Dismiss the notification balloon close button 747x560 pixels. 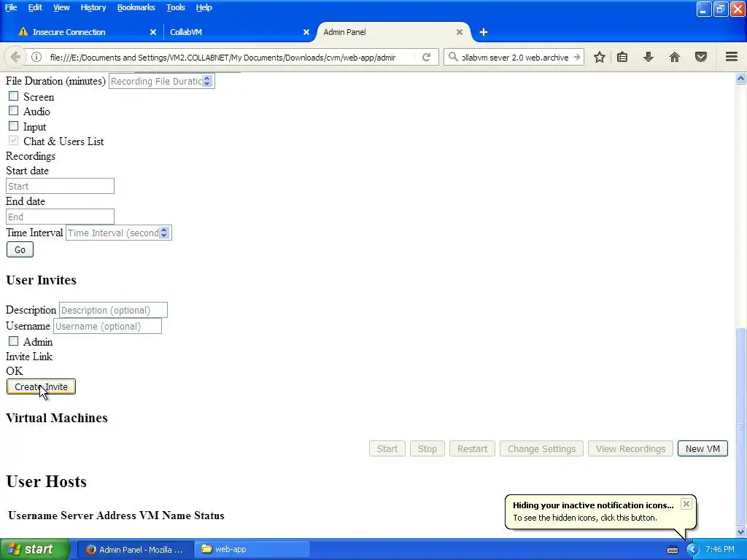686,504
